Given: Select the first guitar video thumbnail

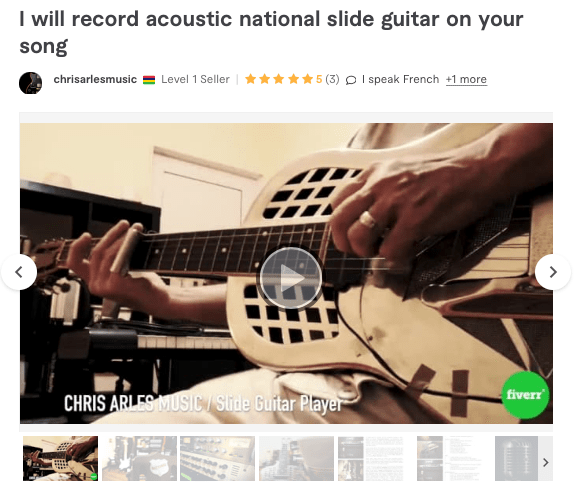Looking at the screenshot, I should [60, 458].
